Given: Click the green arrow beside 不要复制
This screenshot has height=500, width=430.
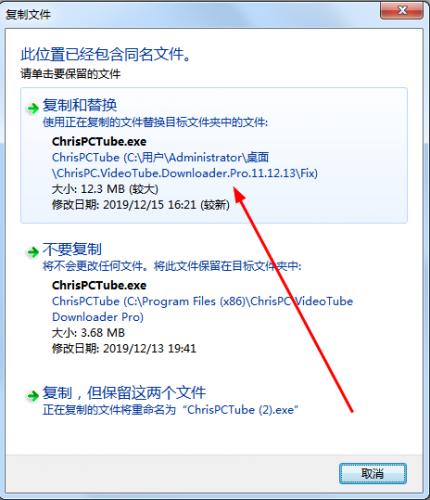Looking at the screenshot, I should point(33,252).
